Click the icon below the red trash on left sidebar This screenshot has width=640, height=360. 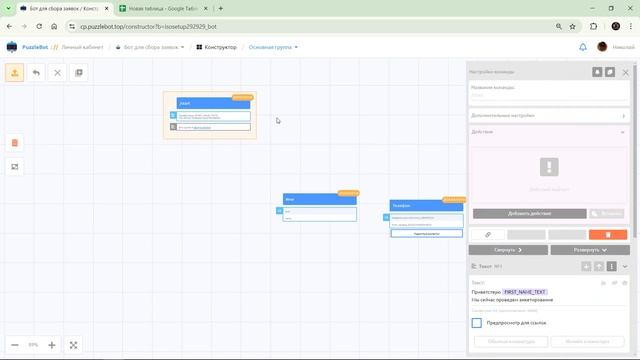click(x=15, y=167)
